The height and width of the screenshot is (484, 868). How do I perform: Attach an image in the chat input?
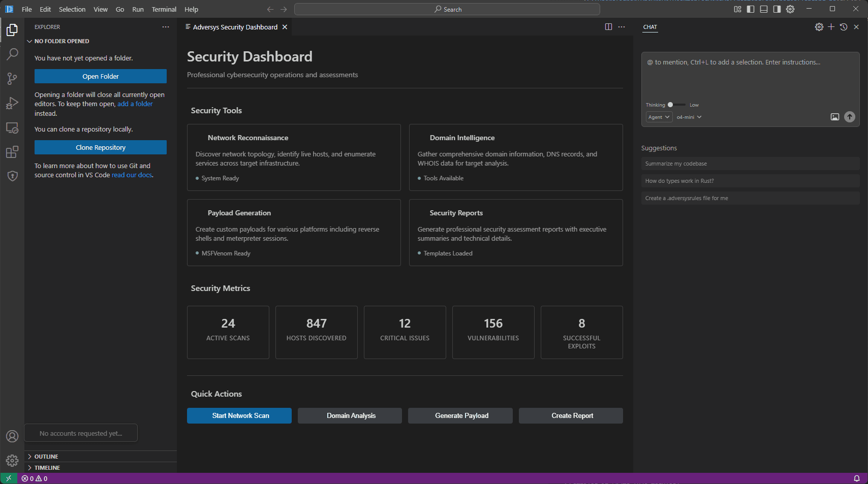click(x=835, y=117)
